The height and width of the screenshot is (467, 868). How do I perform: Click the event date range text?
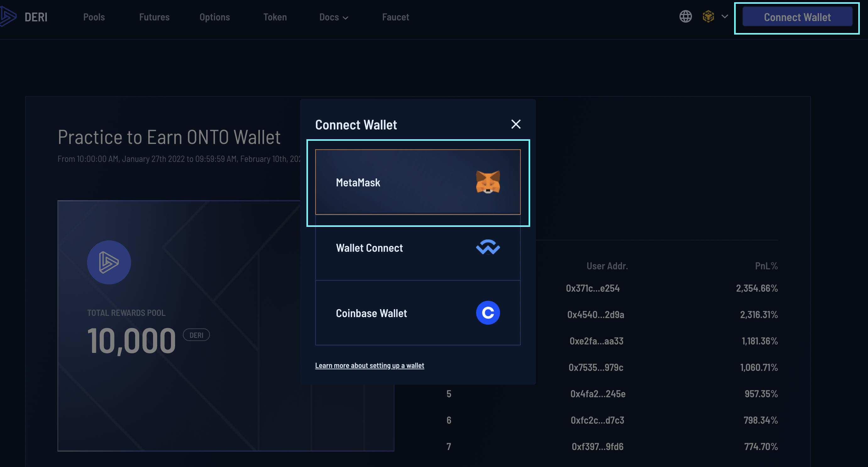pos(179,159)
